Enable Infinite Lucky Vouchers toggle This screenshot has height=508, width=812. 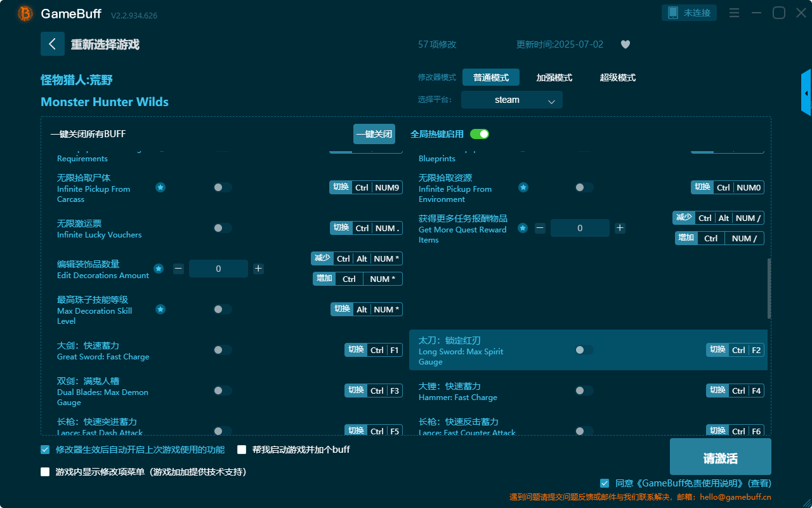tap(223, 228)
